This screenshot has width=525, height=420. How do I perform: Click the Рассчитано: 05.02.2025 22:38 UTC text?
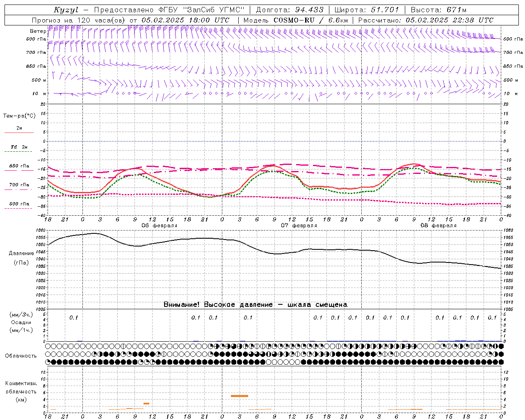[426, 20]
